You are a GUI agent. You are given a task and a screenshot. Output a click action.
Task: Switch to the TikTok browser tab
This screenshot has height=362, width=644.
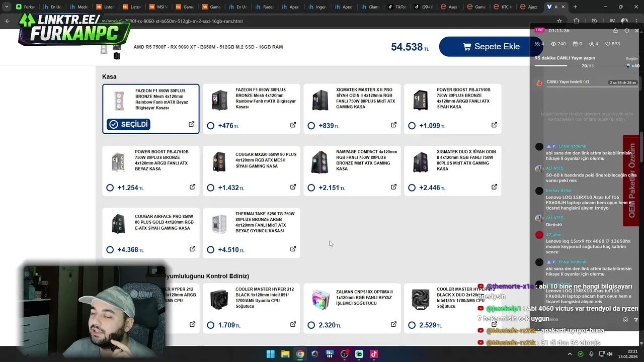[x=397, y=7]
